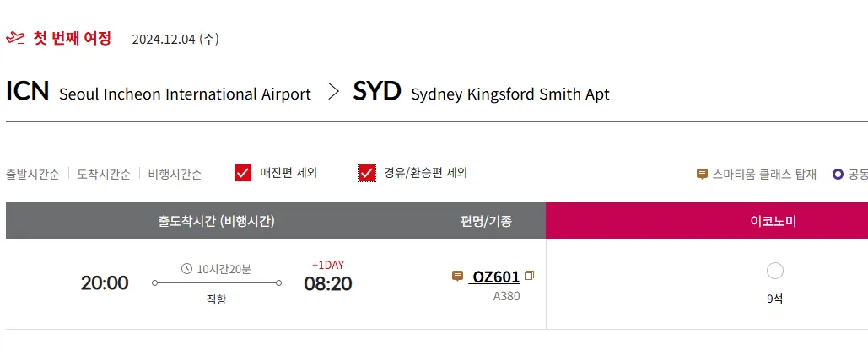This screenshot has height=355, width=868.
Task: Sort flights by 출발시간순
Action: [32, 174]
